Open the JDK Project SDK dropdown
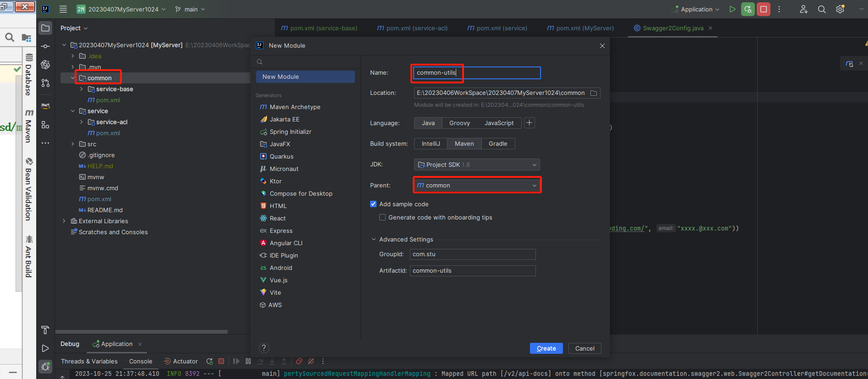 click(x=476, y=165)
